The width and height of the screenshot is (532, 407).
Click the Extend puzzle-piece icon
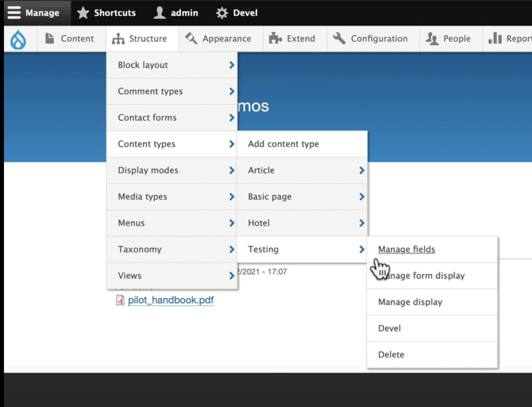point(275,39)
